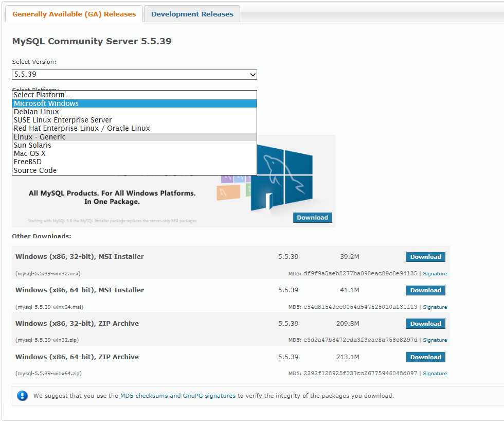Click the MD5 hash starting c54d81549cc

tap(361, 307)
